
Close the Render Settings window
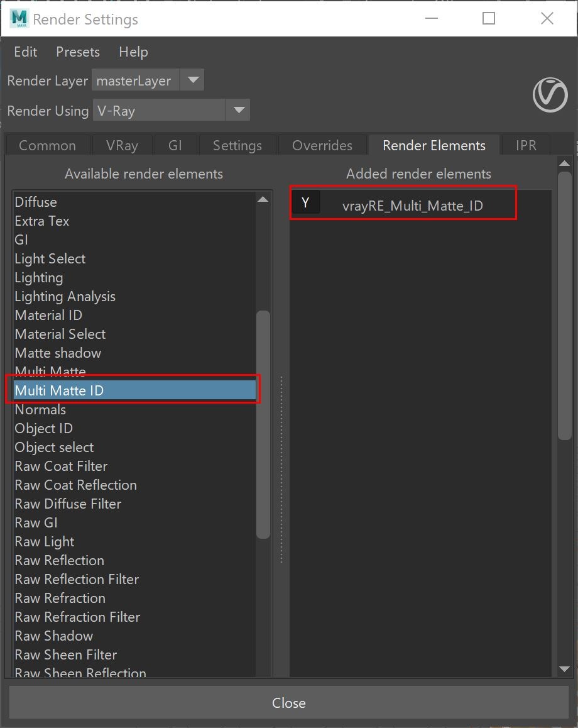[x=547, y=19]
